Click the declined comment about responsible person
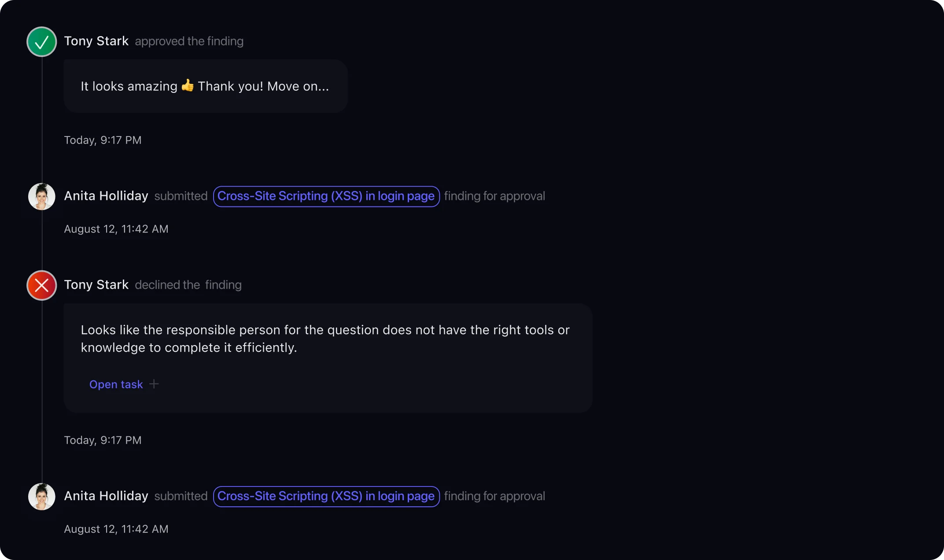Viewport: 944px width, 560px height. click(x=328, y=357)
